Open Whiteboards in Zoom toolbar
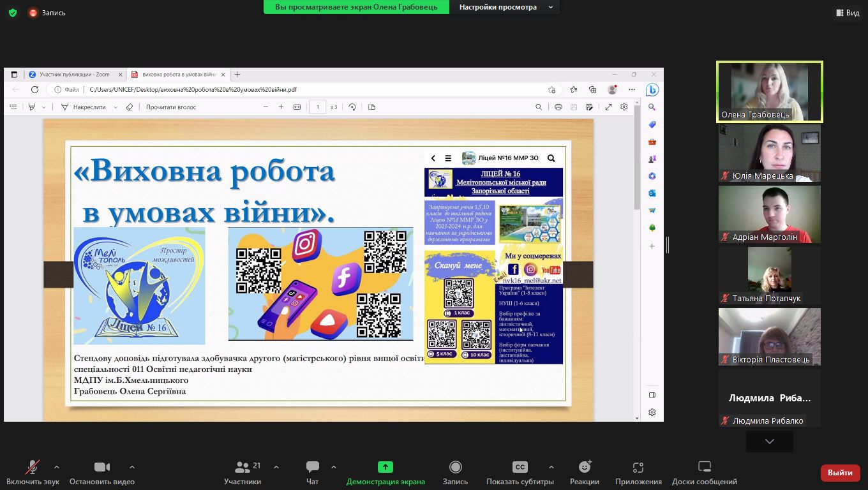This screenshot has height=490, width=868. click(704, 472)
